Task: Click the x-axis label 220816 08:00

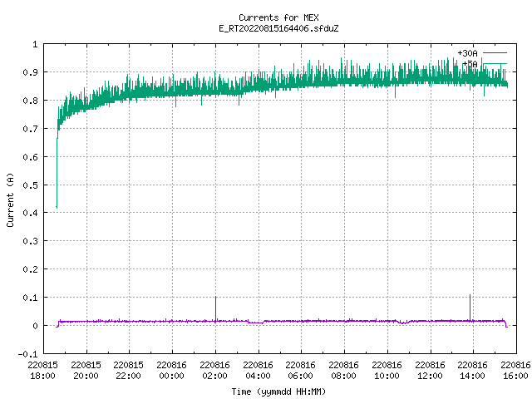Action: [343, 371]
